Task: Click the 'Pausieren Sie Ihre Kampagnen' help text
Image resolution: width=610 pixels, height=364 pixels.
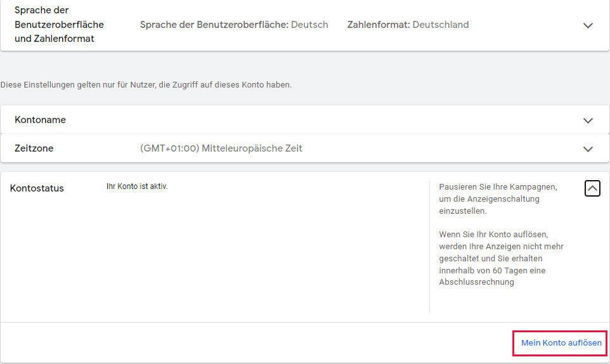Action: point(498,198)
